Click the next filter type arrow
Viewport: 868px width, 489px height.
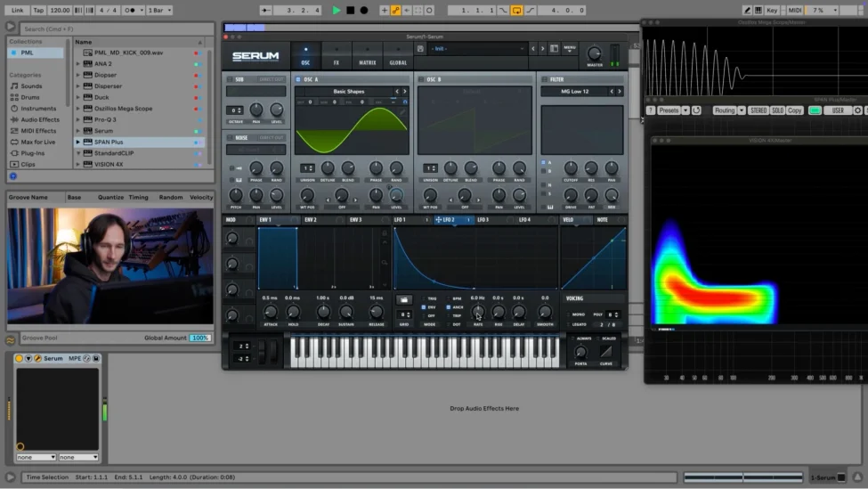click(620, 91)
